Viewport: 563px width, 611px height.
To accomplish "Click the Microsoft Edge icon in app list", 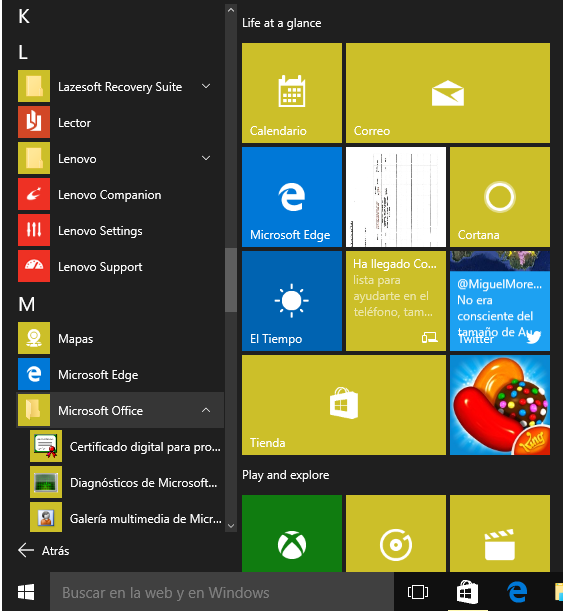I will (x=34, y=374).
